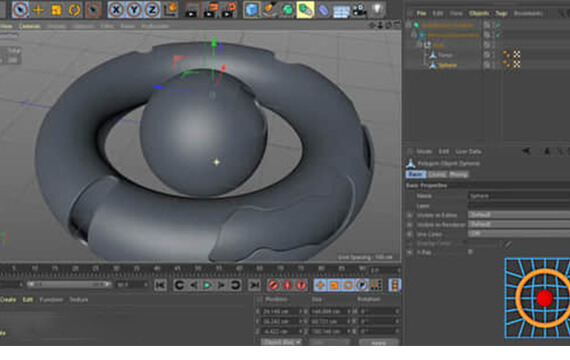Click the attribute back arrow icon
The height and width of the screenshot is (360, 570).
[x=526, y=151]
